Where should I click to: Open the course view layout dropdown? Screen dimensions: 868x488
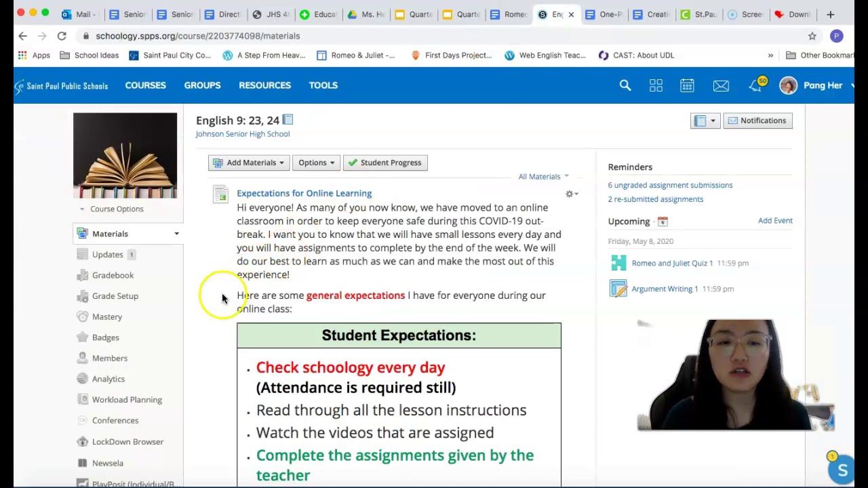pyautogui.click(x=705, y=121)
